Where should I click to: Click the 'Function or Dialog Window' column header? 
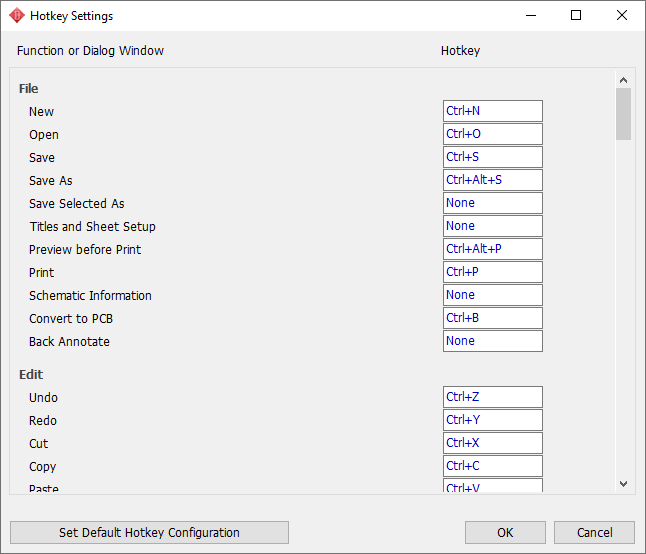coord(90,51)
